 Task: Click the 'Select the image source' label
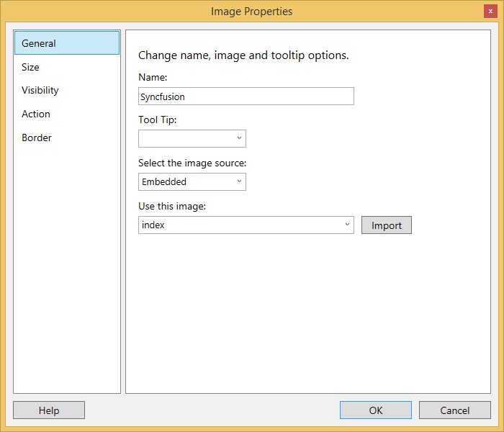(x=192, y=163)
